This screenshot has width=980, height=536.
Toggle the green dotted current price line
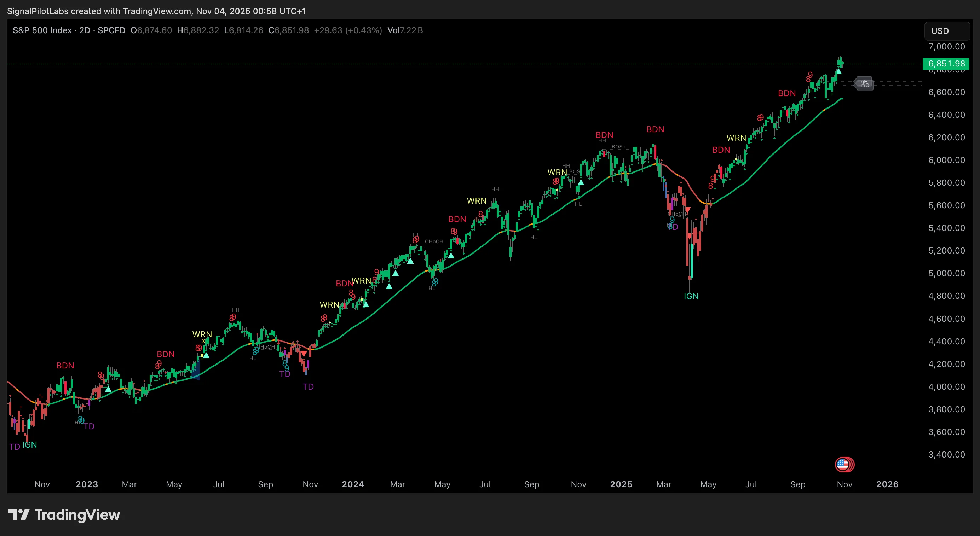pos(456,64)
